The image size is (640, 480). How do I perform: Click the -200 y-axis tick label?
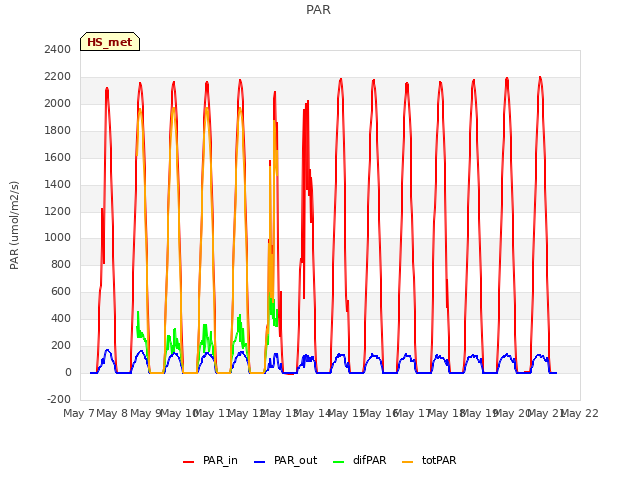point(59,399)
